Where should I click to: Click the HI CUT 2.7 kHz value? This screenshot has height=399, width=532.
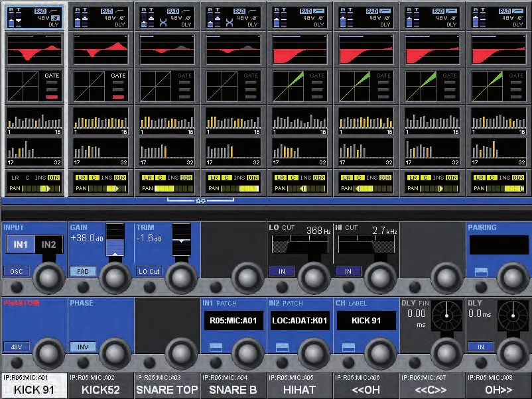[385, 231]
